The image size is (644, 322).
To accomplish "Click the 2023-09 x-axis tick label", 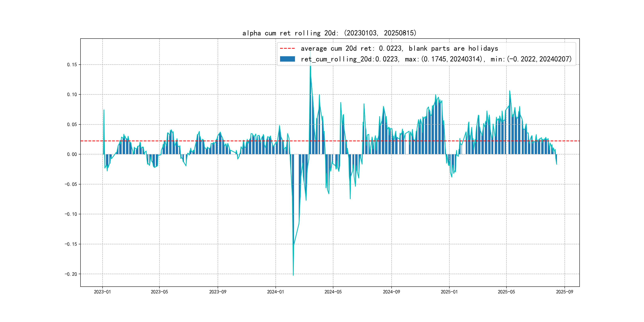I will (x=217, y=292).
